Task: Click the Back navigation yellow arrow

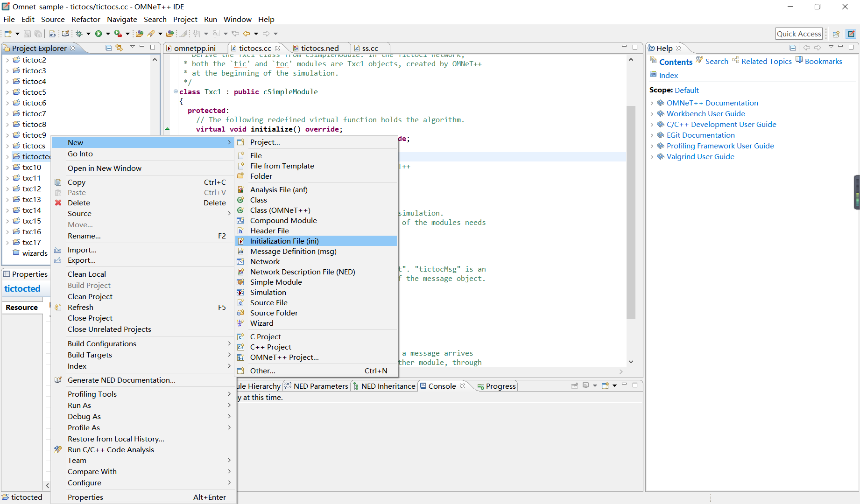Action: [246, 34]
